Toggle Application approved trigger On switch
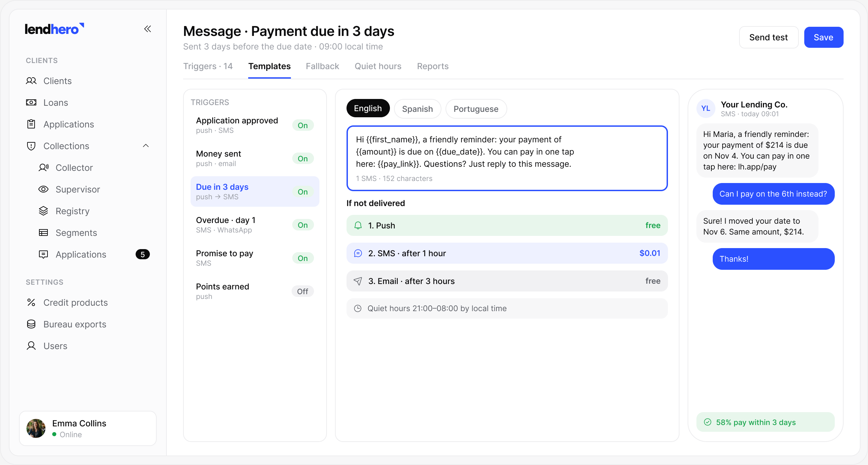 point(303,125)
